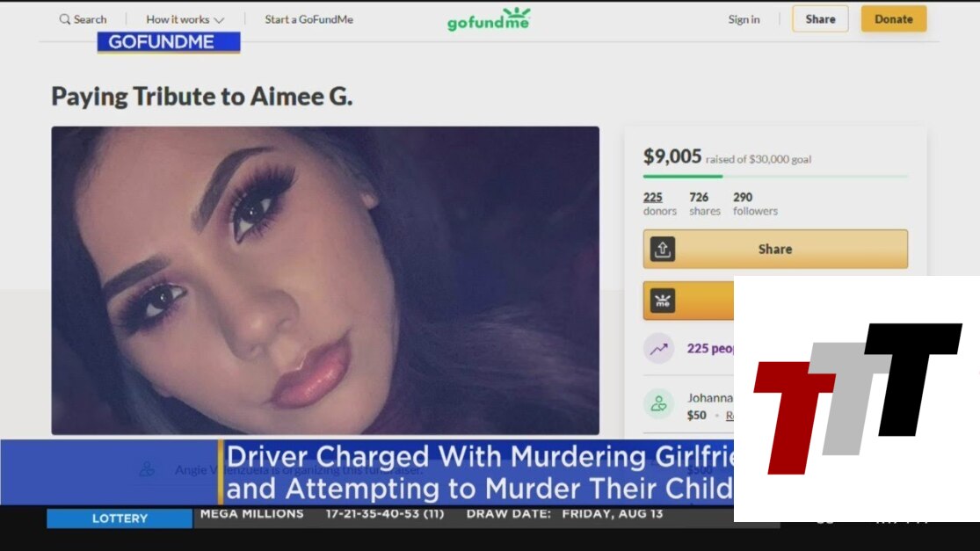Screen dimensions: 980x551
Task: Click the GoFundMe sunburst icon on donate button
Action: tap(663, 301)
